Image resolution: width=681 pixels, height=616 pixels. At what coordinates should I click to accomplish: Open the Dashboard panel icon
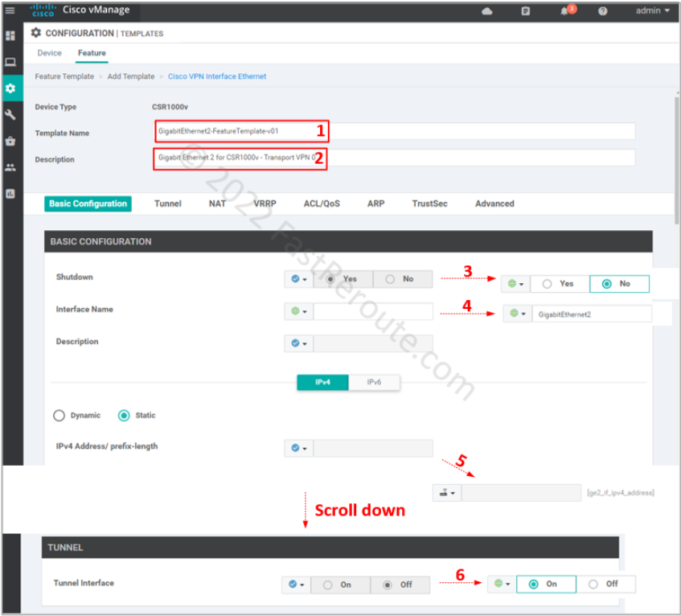click(x=11, y=35)
